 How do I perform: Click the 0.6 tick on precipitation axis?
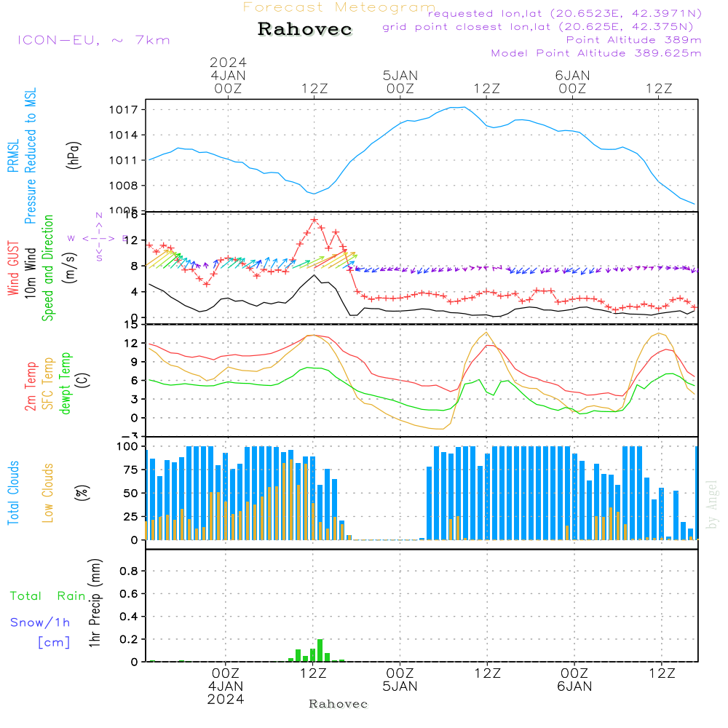click(x=129, y=594)
